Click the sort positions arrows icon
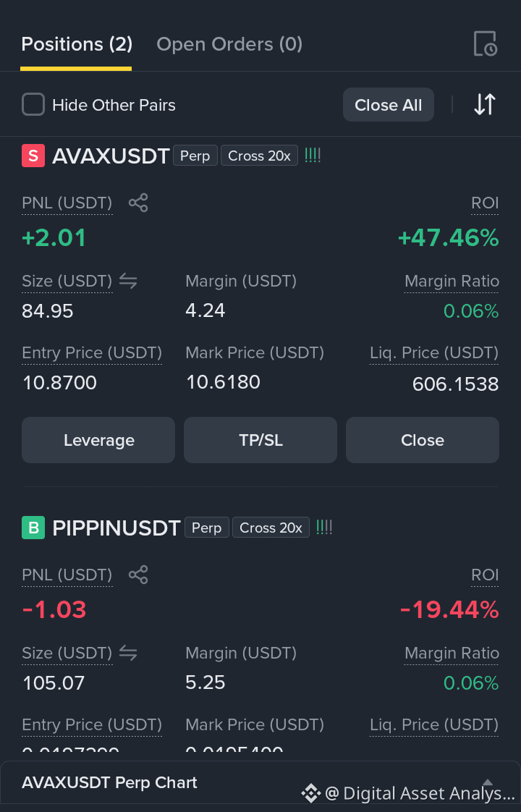The height and width of the screenshot is (812, 521). pos(485,105)
